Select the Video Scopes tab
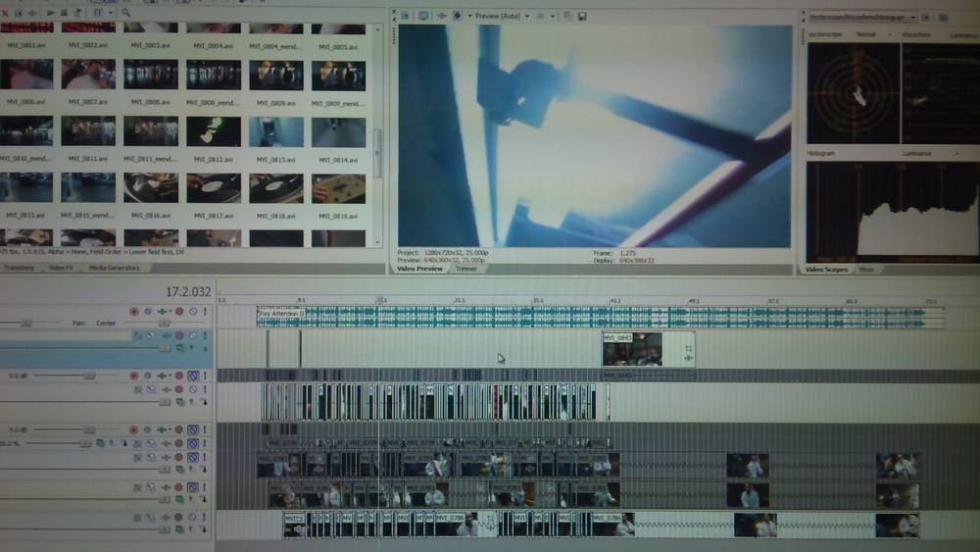Image resolution: width=980 pixels, height=552 pixels. click(x=826, y=270)
